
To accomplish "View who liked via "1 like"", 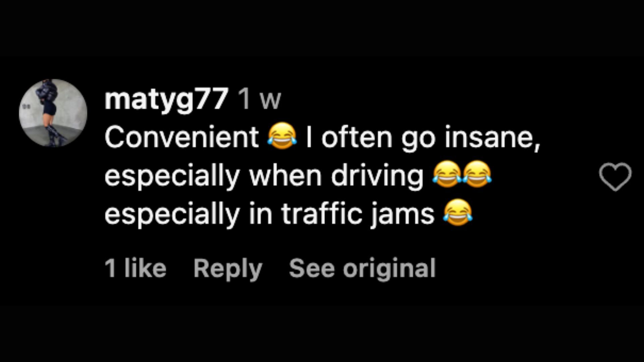I will [x=136, y=268].
